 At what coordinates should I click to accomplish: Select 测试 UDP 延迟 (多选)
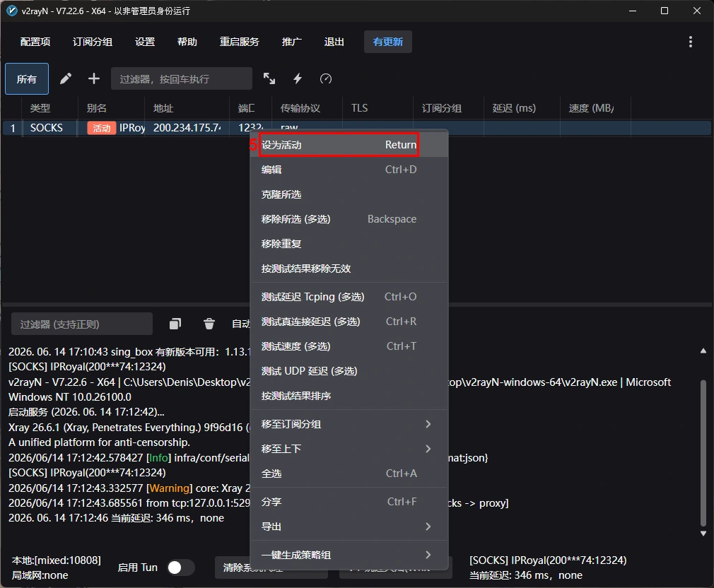click(349, 371)
